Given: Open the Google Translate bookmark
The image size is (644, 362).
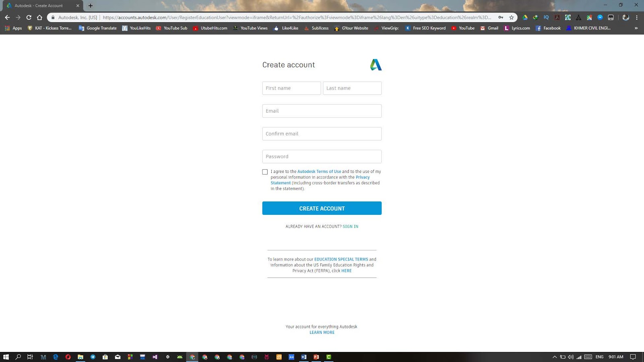Looking at the screenshot, I should tap(97, 28).
